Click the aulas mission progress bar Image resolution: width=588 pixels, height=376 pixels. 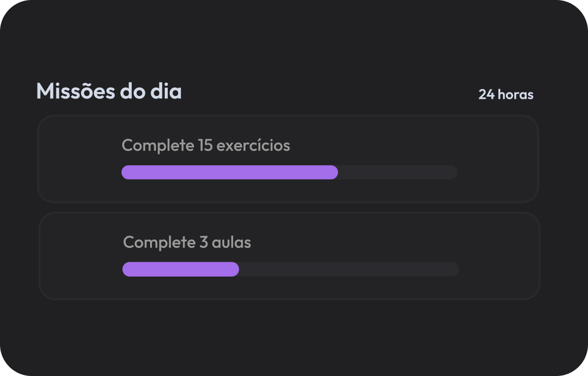click(290, 269)
